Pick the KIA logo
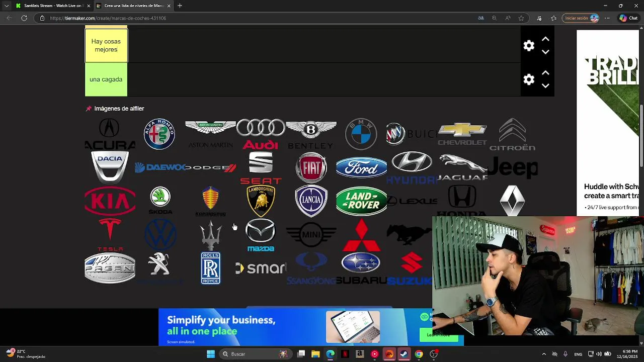Screen dimensions: 644x362 [110, 201]
